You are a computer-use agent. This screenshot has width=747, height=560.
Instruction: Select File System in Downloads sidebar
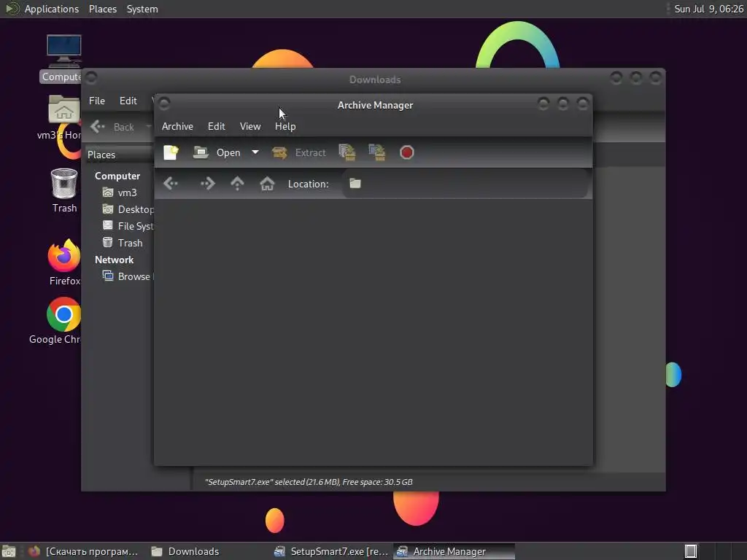[128, 226]
